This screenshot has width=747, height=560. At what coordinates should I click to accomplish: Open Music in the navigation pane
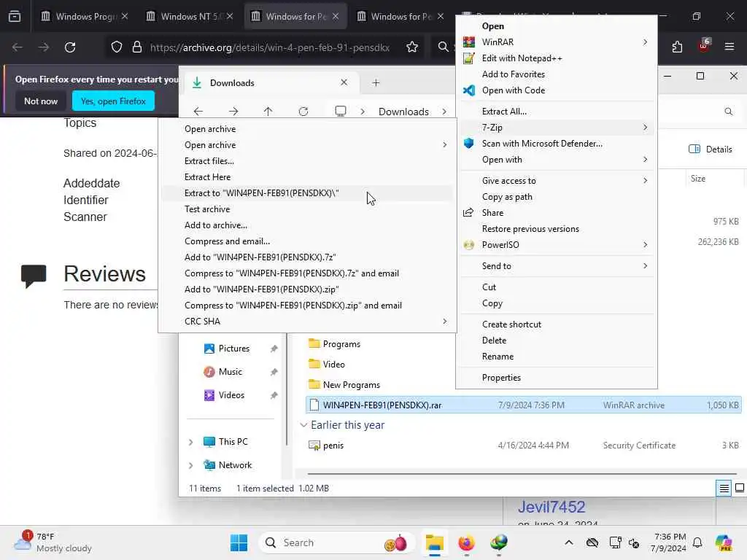pyautogui.click(x=230, y=372)
